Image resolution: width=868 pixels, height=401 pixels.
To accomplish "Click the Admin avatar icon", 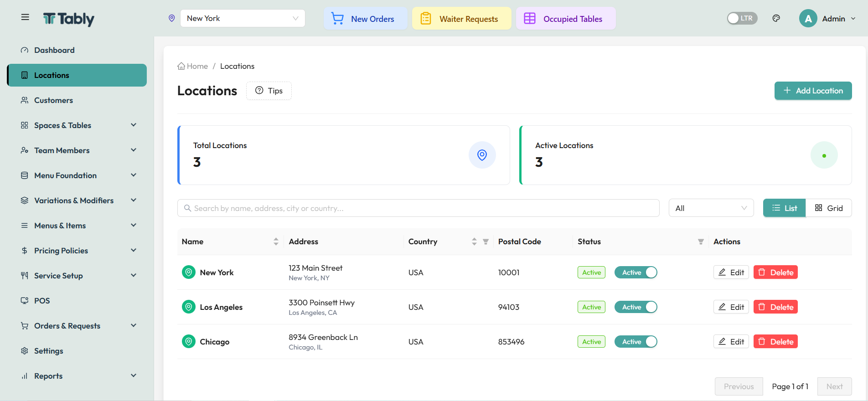I will [808, 19].
